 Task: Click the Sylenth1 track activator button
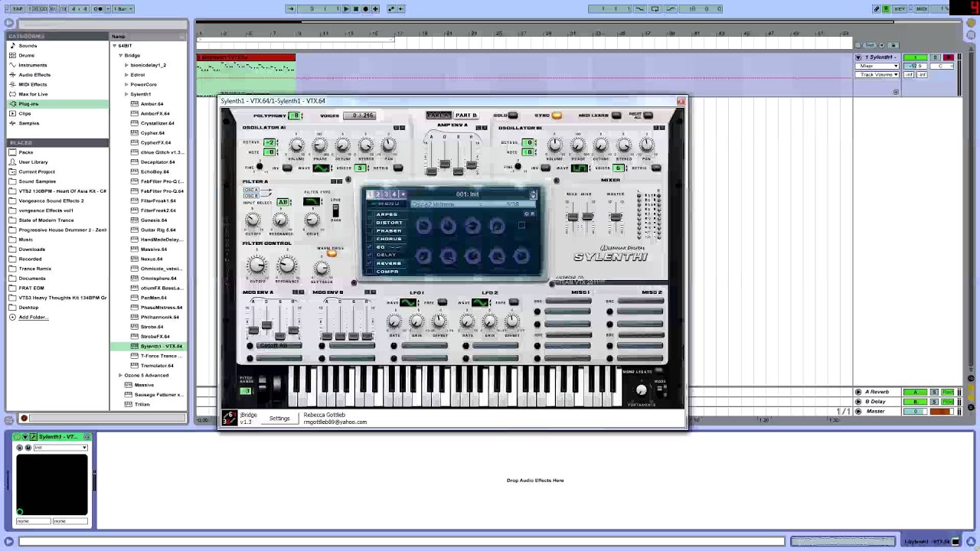click(914, 57)
